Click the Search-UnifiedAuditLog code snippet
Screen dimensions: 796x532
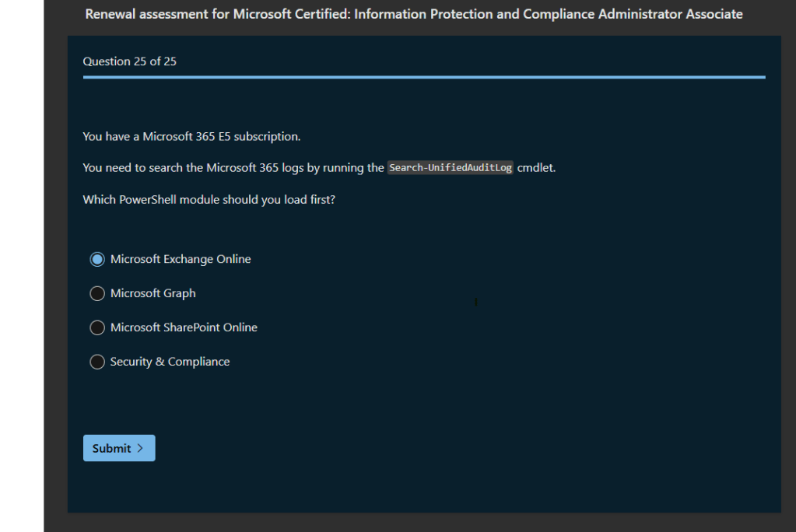(x=451, y=168)
